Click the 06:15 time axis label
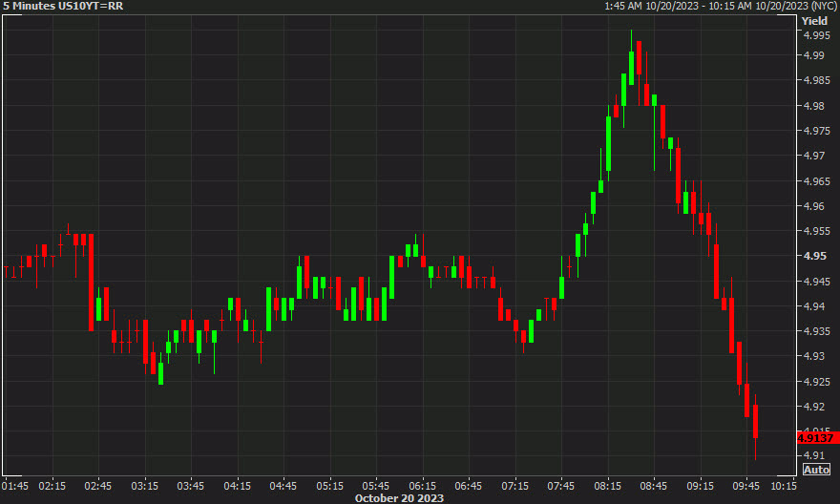Screen dimensions: 840x504 (x=423, y=486)
